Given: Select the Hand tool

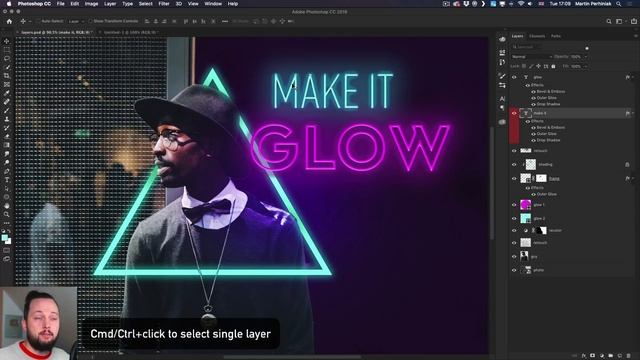Looking at the screenshot, I should pos(7,205).
